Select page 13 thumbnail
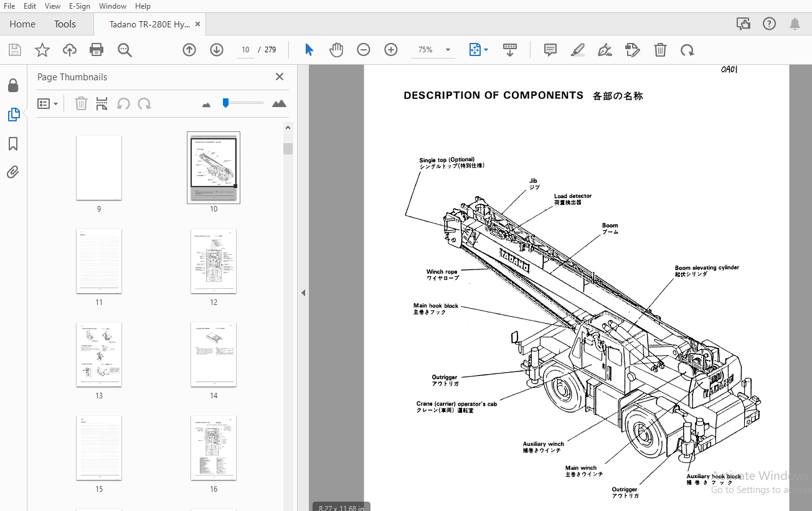 (99, 355)
